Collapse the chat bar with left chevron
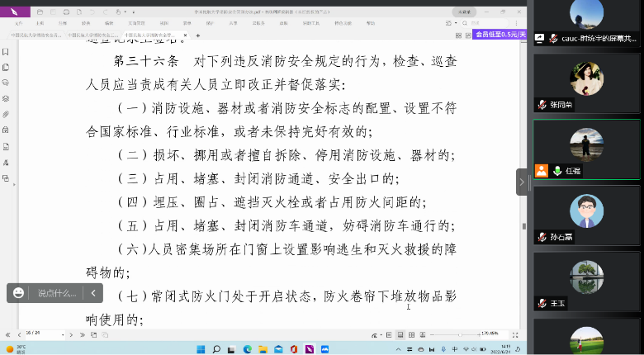The width and height of the screenshot is (644, 355). [x=93, y=293]
